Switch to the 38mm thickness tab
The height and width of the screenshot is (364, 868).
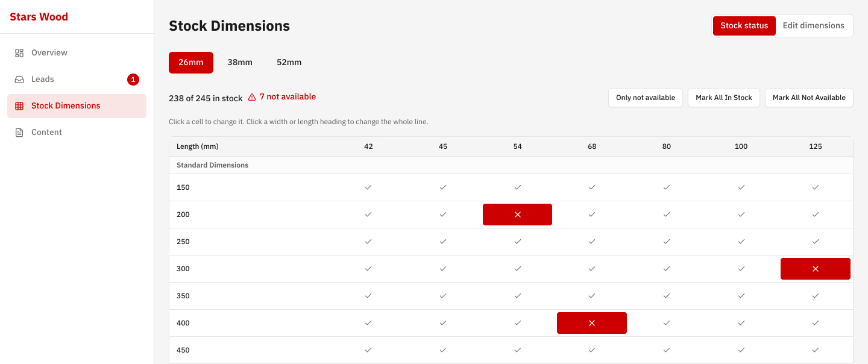click(240, 63)
